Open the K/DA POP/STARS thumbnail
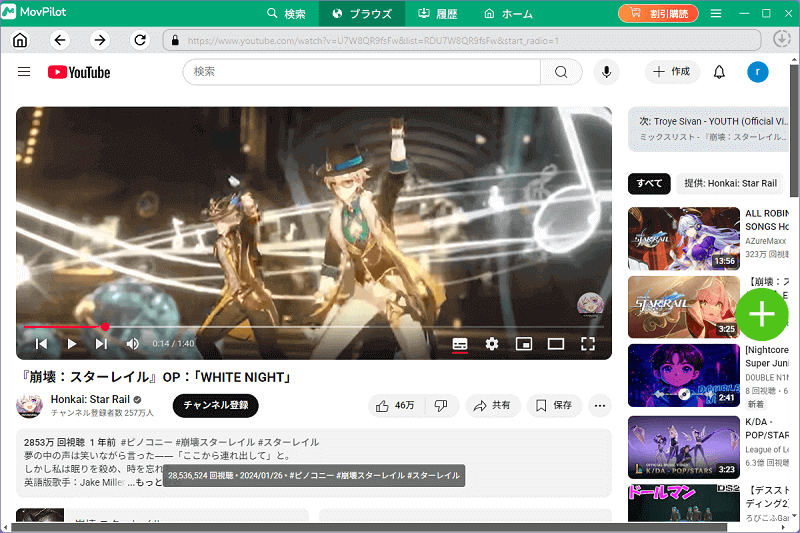 pos(684,447)
